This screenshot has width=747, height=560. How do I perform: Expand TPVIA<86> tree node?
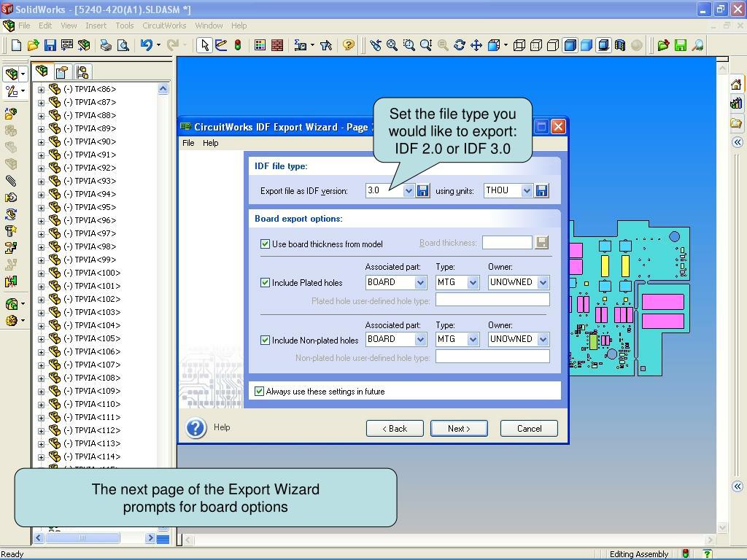[41, 90]
